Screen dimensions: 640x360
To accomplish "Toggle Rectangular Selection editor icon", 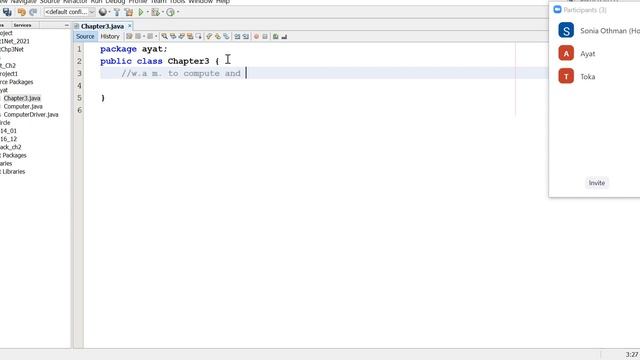I will pyautogui.click(x=198, y=36).
